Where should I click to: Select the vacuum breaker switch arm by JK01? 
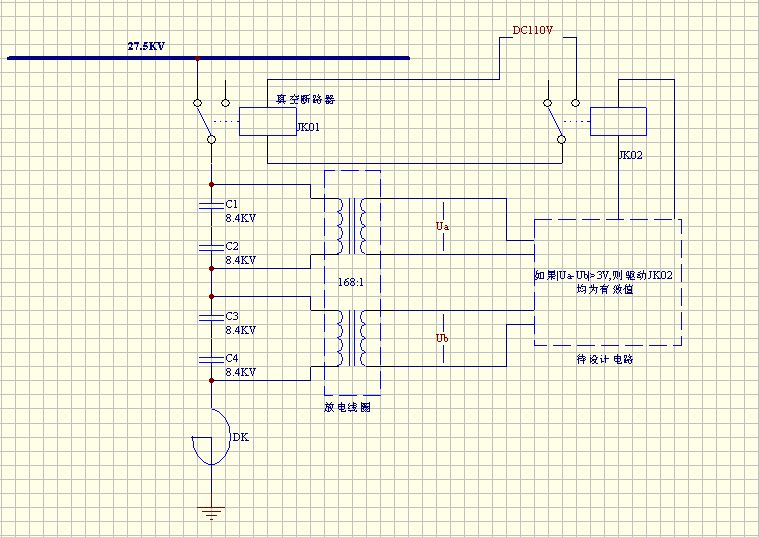point(204,121)
